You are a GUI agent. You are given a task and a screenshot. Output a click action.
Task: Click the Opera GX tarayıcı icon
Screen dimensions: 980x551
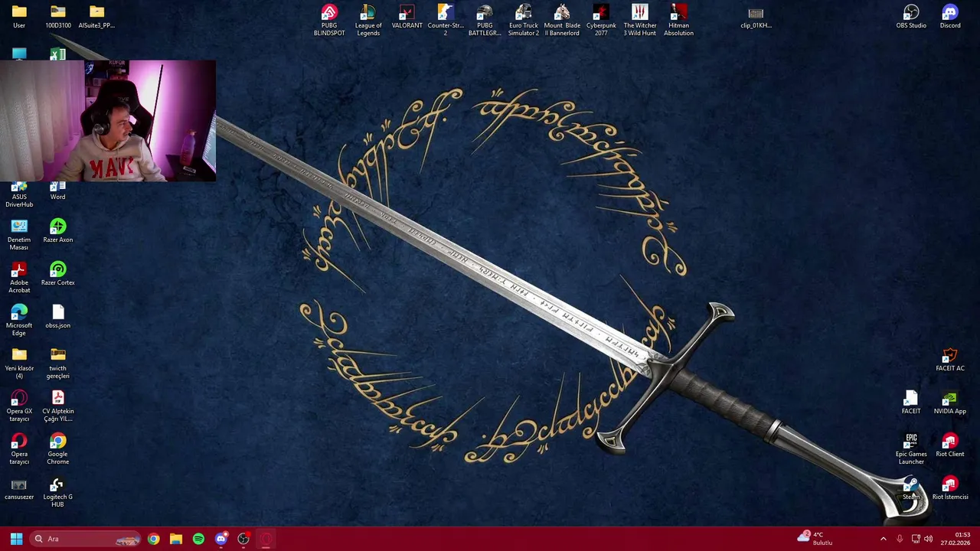[19, 406]
